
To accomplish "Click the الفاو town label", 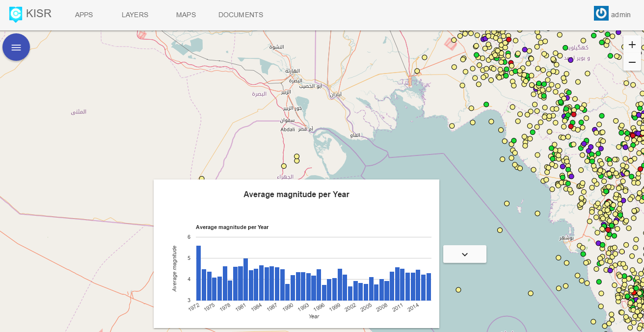I will tap(355, 135).
